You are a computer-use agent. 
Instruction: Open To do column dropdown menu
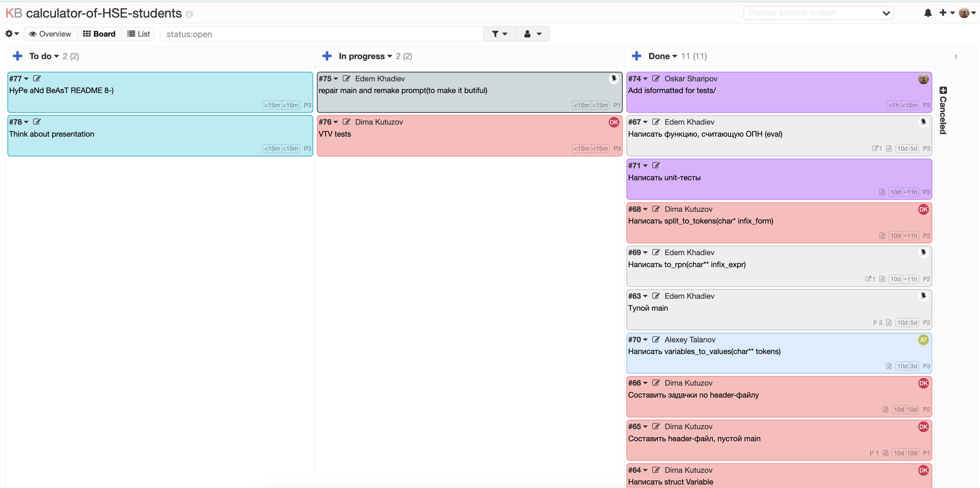pos(44,56)
